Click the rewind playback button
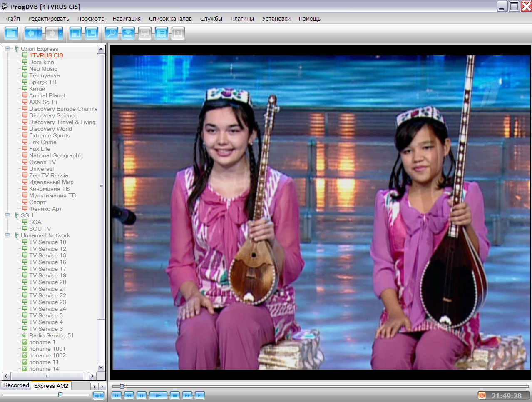The width and height of the screenshot is (532, 402). tap(129, 395)
